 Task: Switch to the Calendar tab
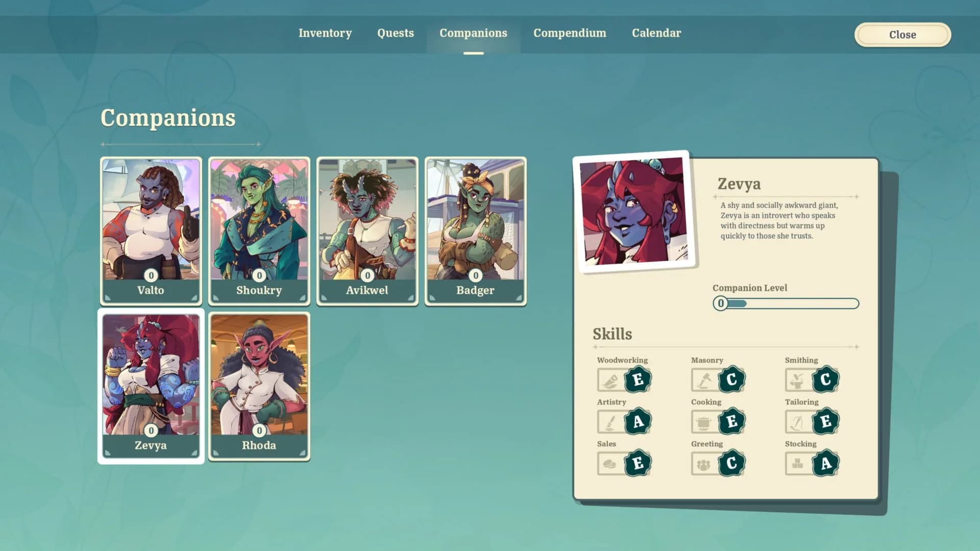point(656,33)
